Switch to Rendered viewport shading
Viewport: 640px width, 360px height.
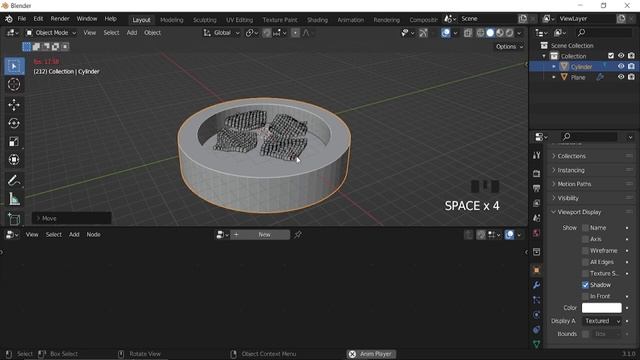coord(510,33)
